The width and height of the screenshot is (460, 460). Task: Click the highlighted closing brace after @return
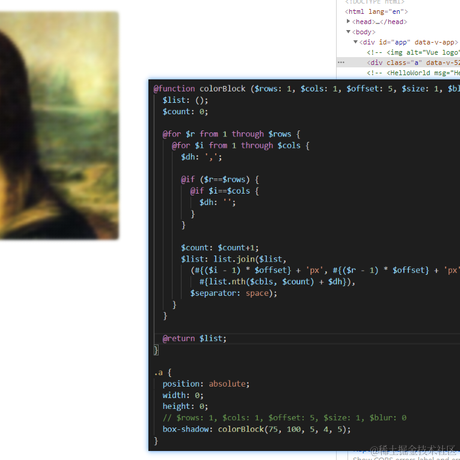pos(156,350)
